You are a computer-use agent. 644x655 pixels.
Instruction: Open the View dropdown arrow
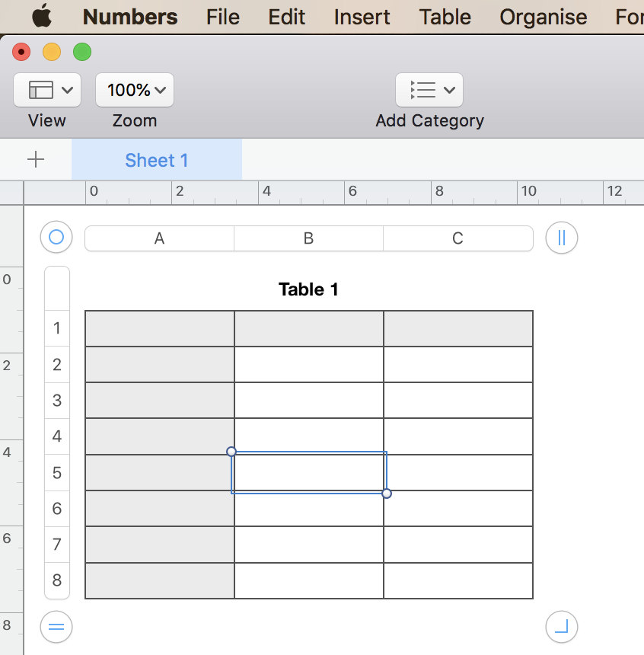pos(67,90)
